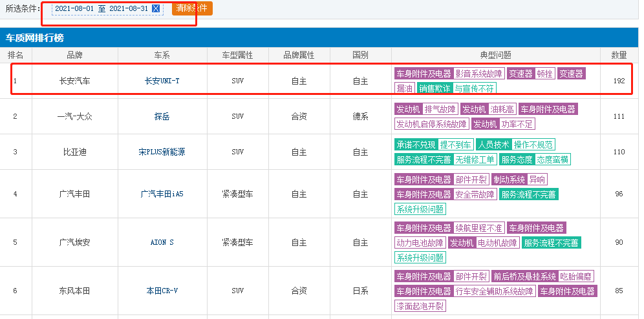Click the 提不到车 issue tag

[455, 145]
